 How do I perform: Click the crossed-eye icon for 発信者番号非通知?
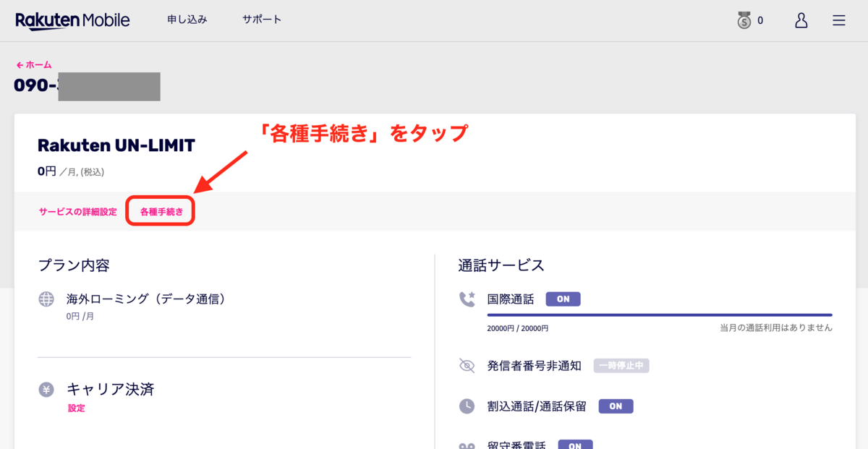click(x=467, y=365)
